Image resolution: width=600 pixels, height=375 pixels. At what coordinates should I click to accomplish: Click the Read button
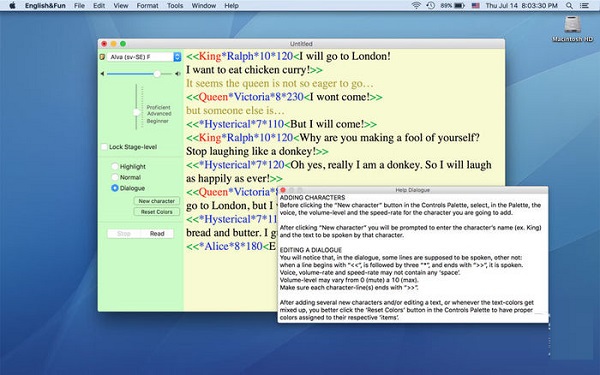(x=157, y=233)
